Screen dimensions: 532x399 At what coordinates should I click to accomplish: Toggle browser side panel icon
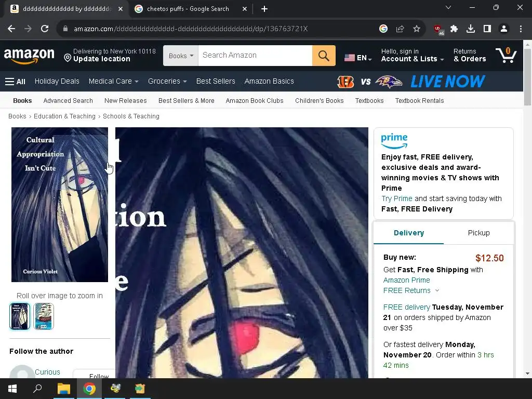pos(487,29)
